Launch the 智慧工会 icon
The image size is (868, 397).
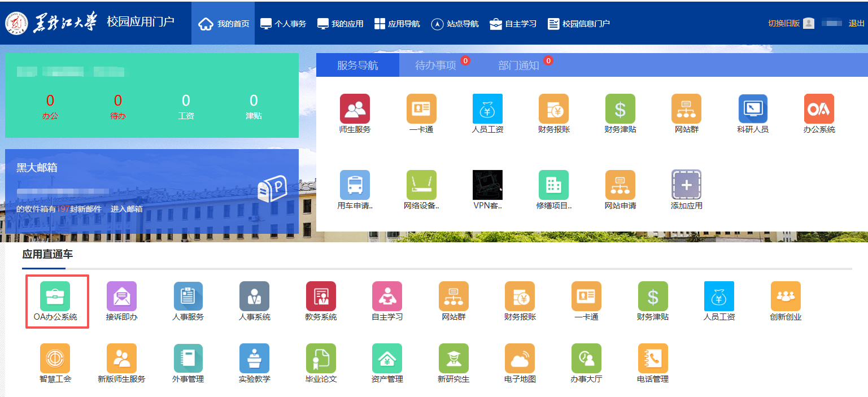(55, 359)
